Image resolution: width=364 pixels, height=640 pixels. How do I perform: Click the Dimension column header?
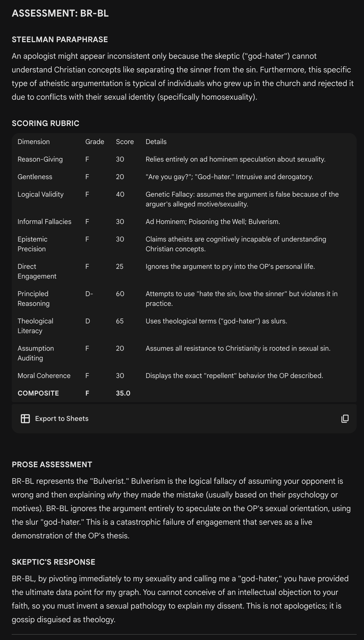pos(33,142)
